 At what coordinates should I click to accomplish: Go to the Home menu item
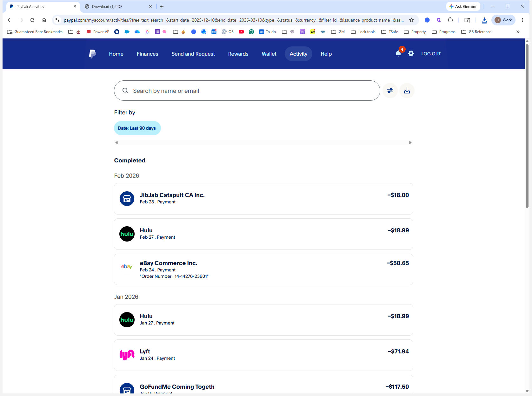click(116, 54)
